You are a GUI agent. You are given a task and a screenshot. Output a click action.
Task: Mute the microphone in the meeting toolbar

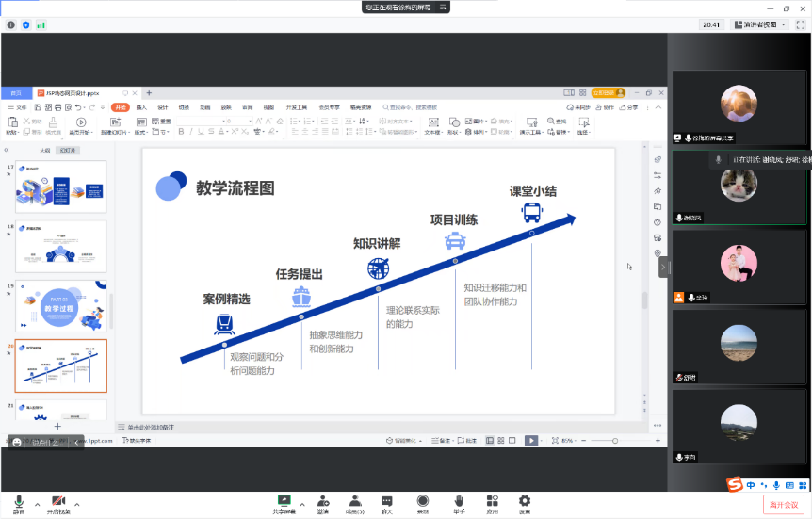click(19, 504)
